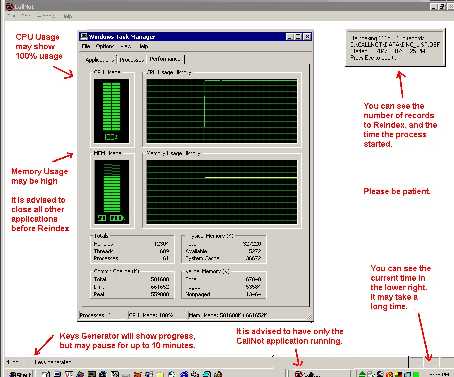Click the green up-arrow system tray icon
Viewport: 454px width, 377px height.
362,374
